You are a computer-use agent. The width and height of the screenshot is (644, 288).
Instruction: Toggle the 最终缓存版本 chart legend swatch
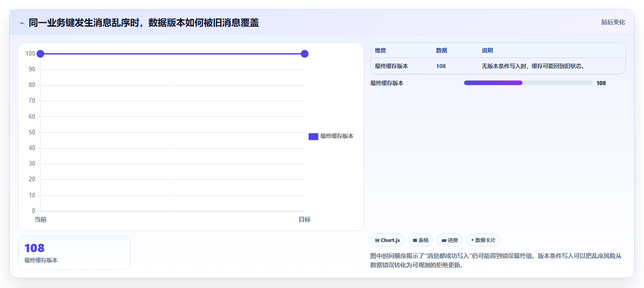[x=313, y=136]
